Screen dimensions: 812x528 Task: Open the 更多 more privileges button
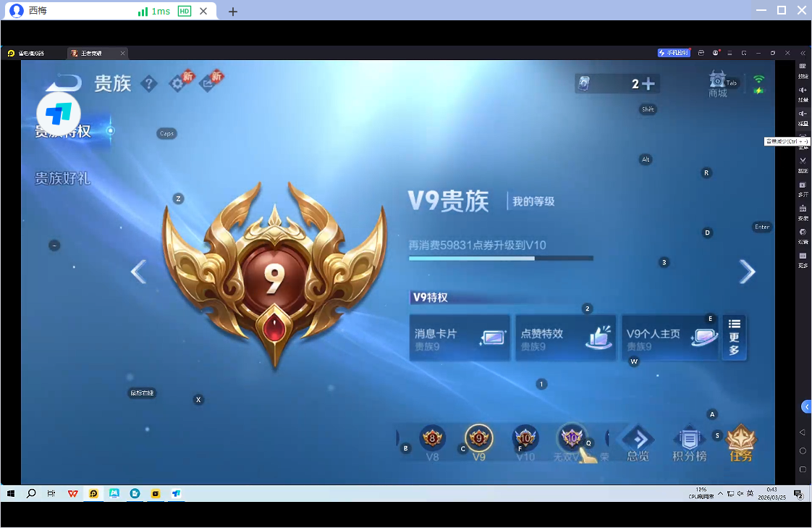733,337
